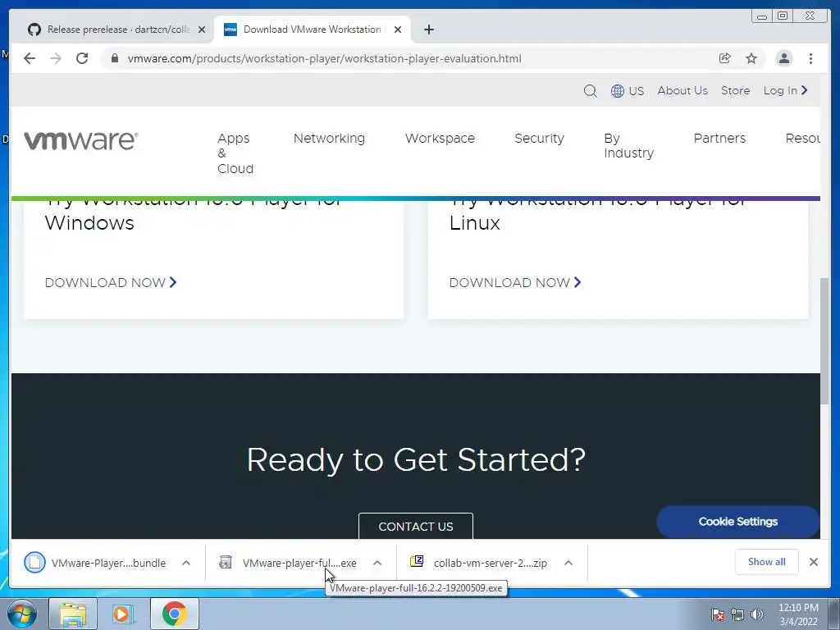Reload the VMware page
The width and height of the screenshot is (840, 630).
point(82,58)
